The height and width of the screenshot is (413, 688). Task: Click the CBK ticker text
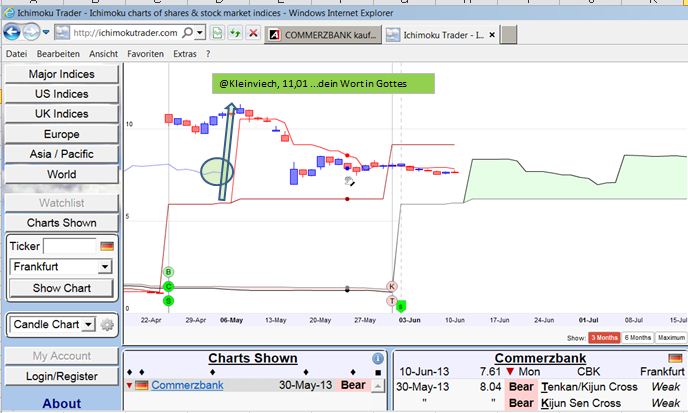(x=588, y=372)
